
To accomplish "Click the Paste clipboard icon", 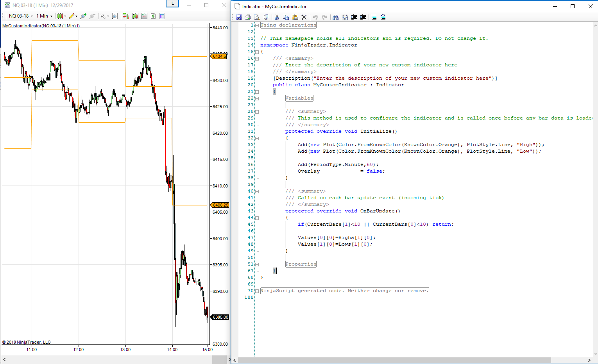I will click(x=295, y=17).
